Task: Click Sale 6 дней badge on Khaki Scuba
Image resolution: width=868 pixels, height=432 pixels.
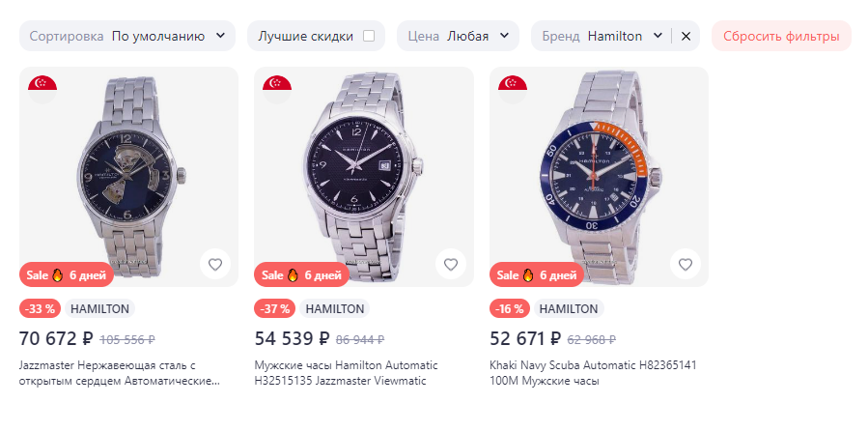Action: click(x=536, y=274)
